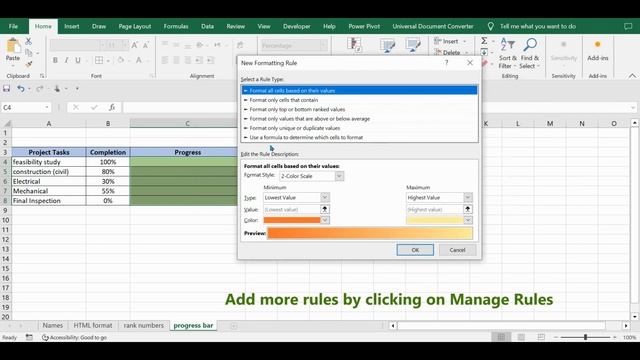The height and width of the screenshot is (360, 640).
Task: Toggle Bold formatting
Action: (x=55, y=60)
